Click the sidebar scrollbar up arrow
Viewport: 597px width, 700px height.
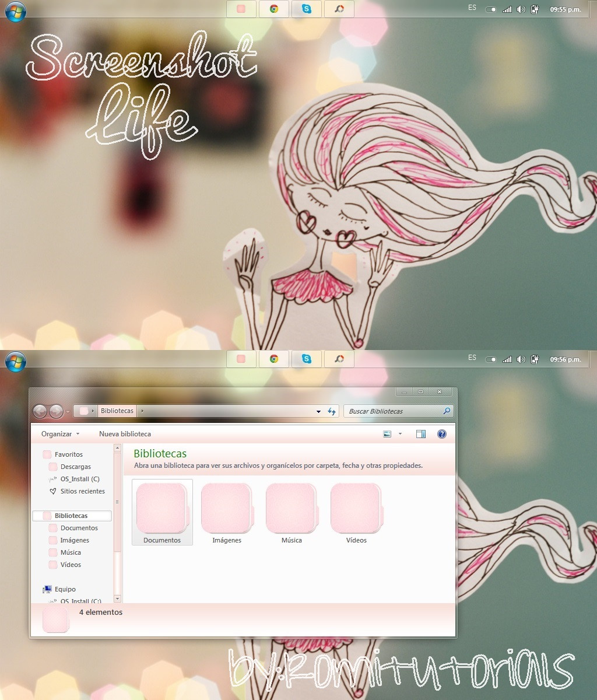click(117, 448)
